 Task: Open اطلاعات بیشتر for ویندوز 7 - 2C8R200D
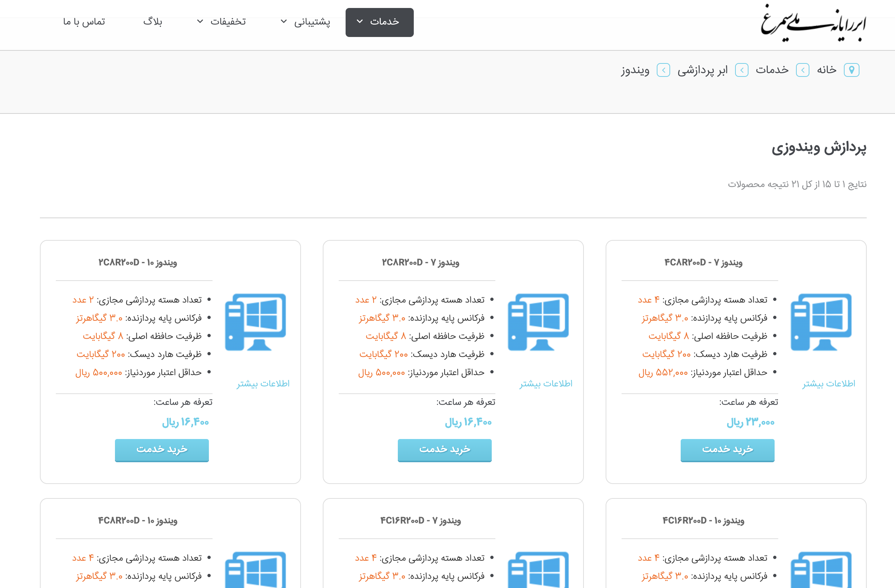coord(546,384)
